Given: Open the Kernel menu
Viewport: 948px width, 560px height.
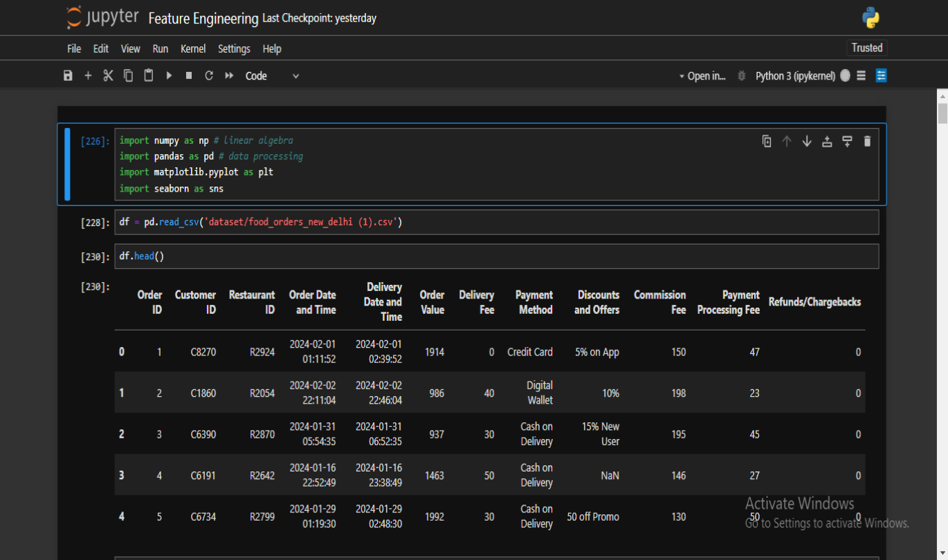Looking at the screenshot, I should tap(193, 49).
